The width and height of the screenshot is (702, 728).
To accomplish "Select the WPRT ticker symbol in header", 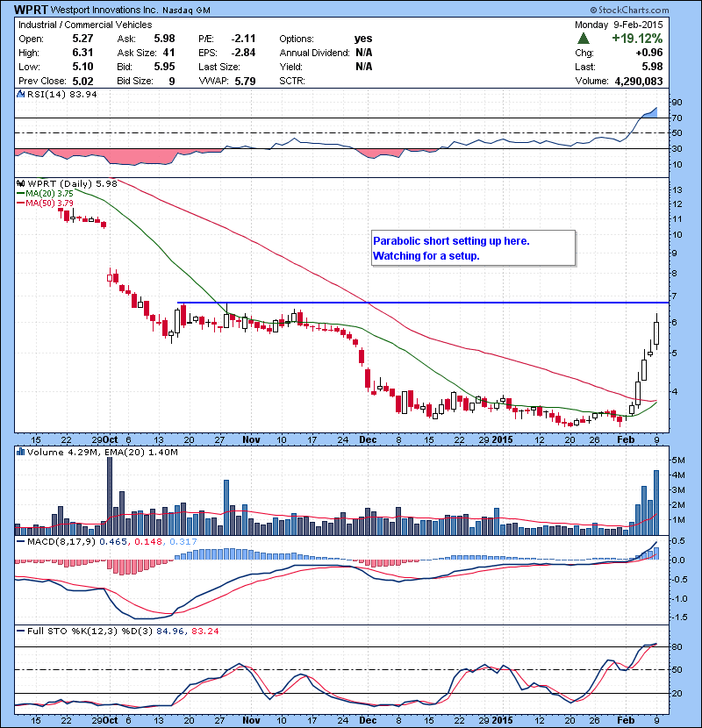I will 31,10.
